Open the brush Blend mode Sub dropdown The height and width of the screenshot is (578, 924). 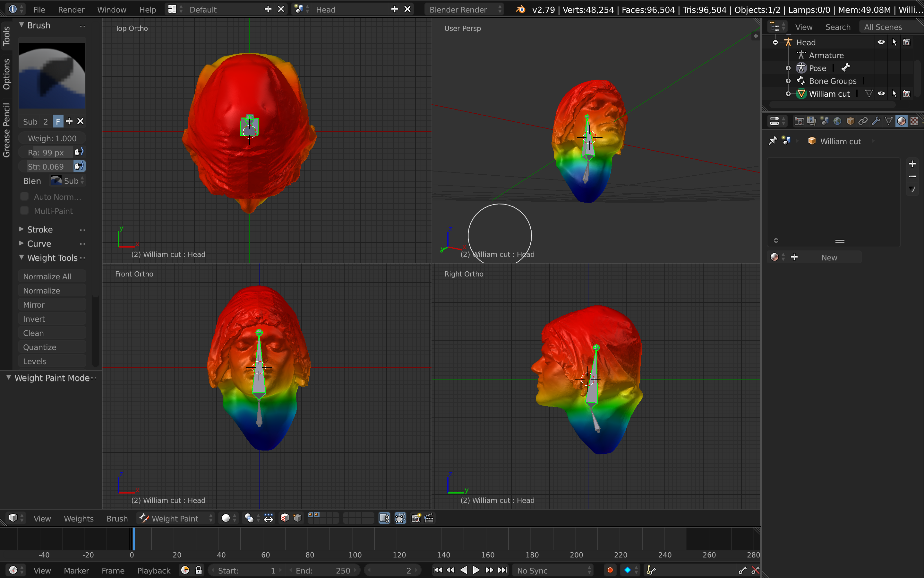coord(68,180)
